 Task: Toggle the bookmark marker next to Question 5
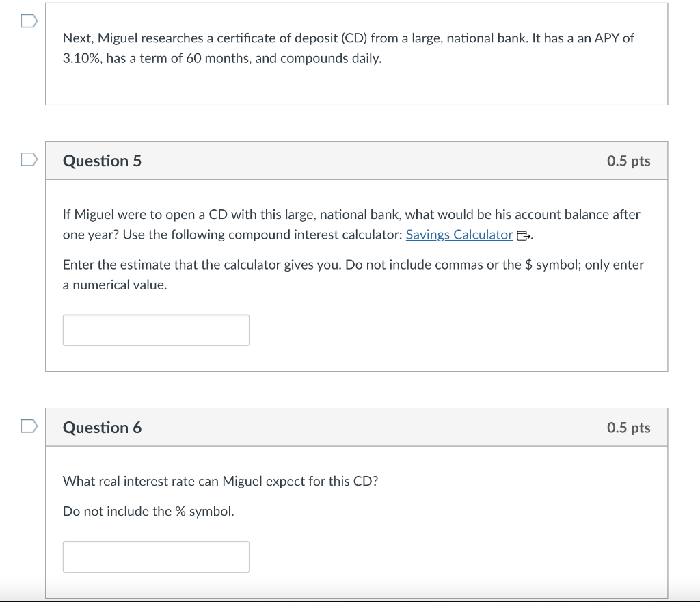click(28, 159)
